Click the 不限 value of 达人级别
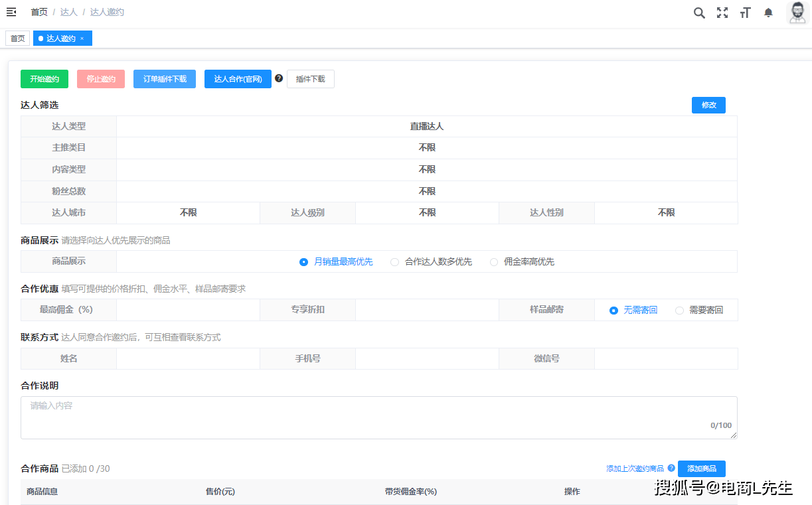Viewport: 812px width, 505px height. tap(427, 213)
